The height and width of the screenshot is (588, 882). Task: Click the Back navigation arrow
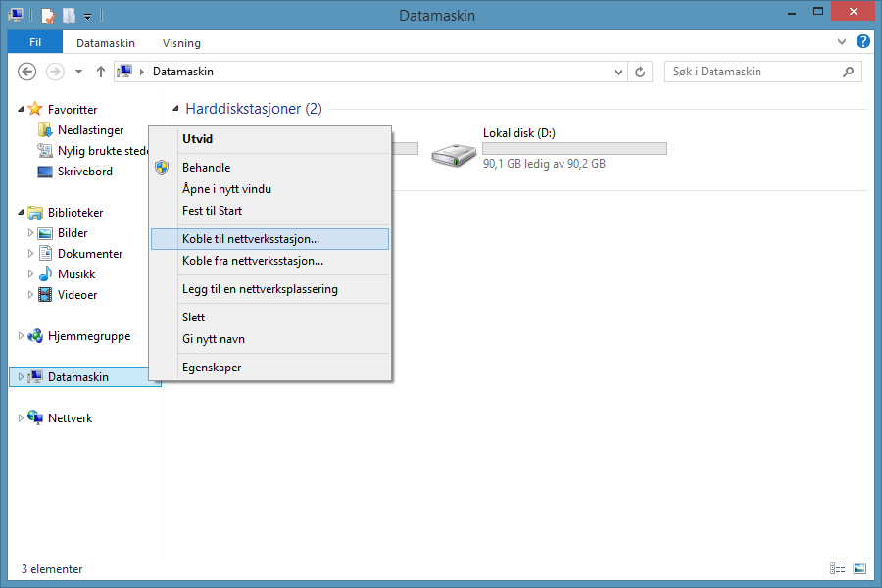pos(27,72)
